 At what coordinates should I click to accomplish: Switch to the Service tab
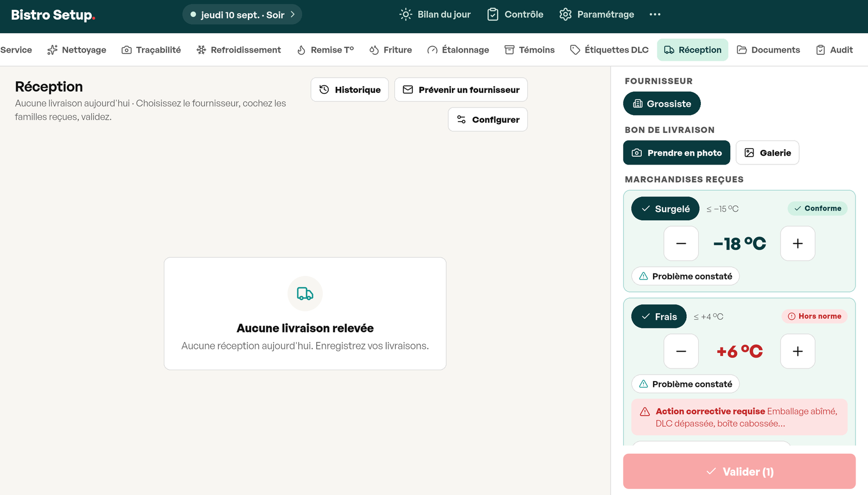coord(16,50)
